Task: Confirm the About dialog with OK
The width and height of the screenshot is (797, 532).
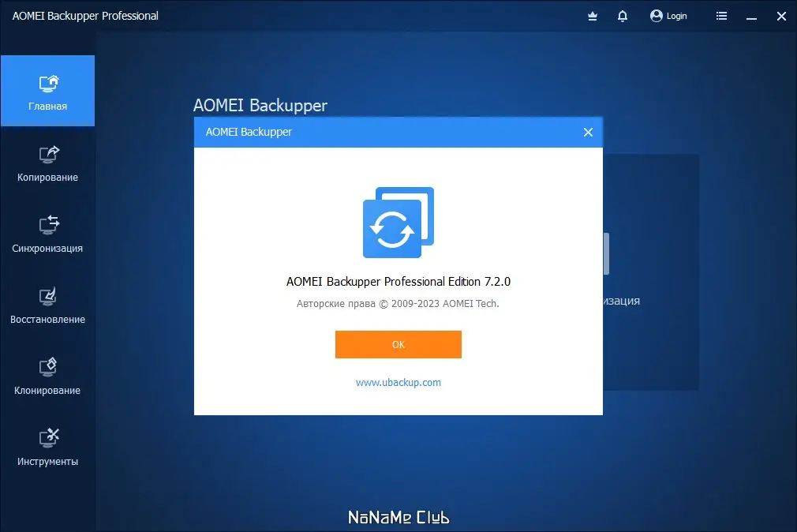Action: coord(398,344)
